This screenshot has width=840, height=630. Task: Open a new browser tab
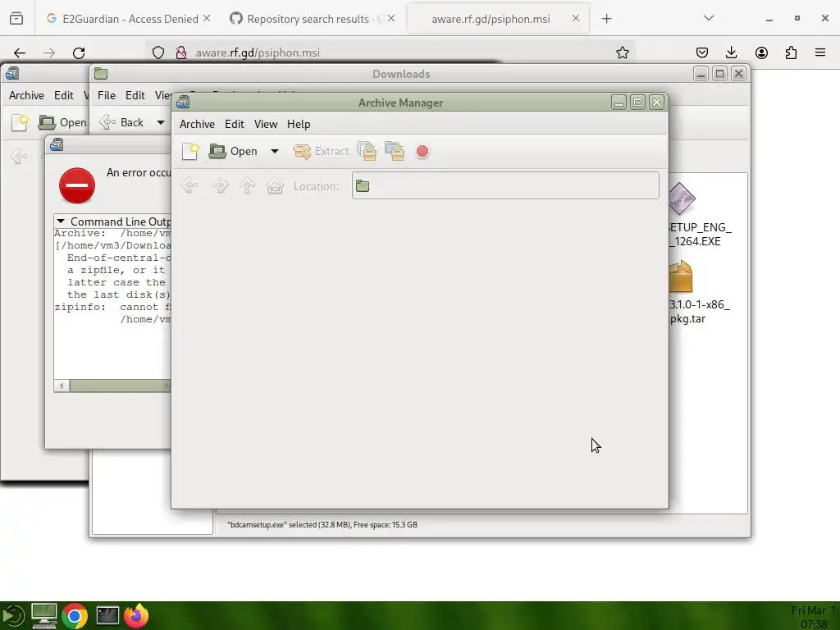pyautogui.click(x=606, y=19)
